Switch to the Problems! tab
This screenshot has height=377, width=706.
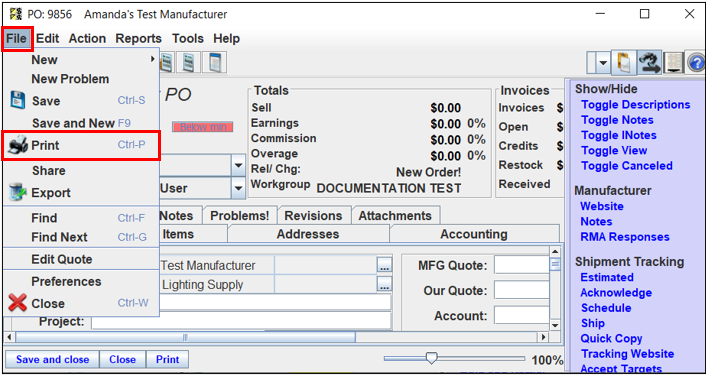tap(240, 216)
